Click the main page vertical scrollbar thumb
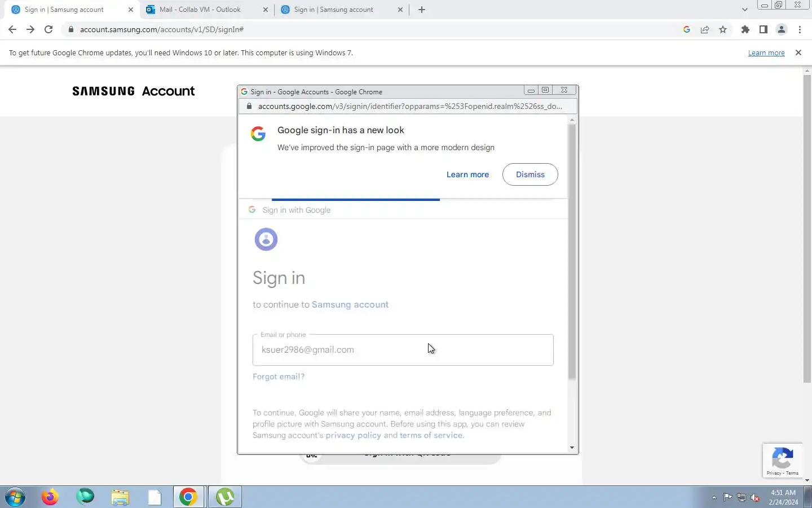 (x=807, y=229)
